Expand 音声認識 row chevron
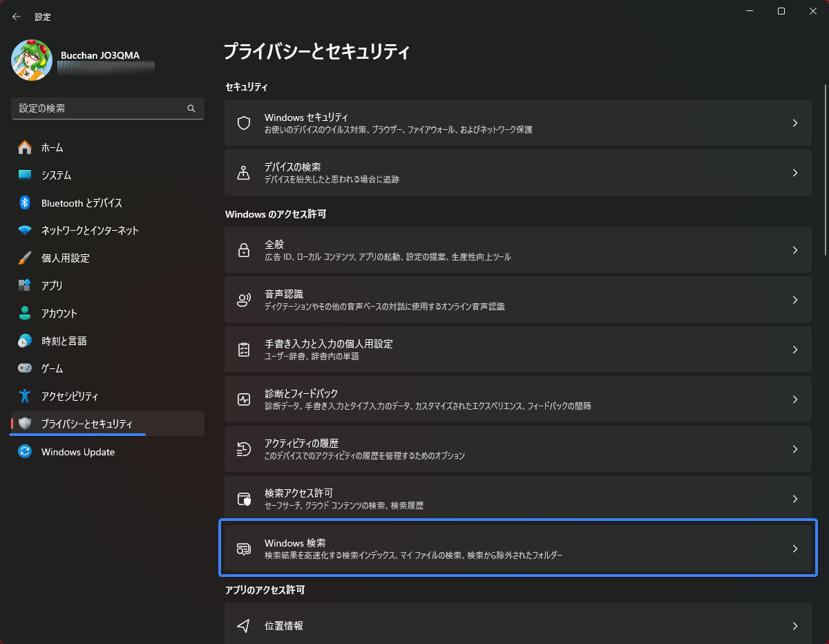The width and height of the screenshot is (829, 644). click(795, 300)
